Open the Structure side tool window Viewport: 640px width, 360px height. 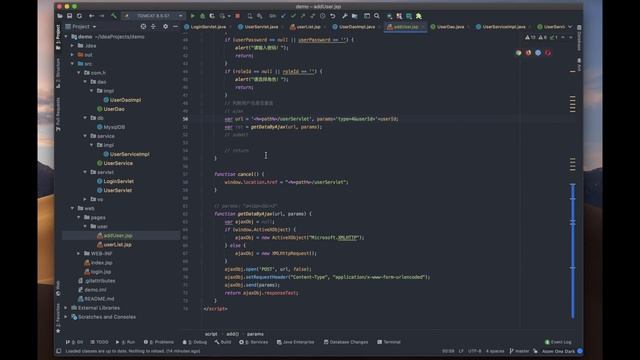click(58, 73)
